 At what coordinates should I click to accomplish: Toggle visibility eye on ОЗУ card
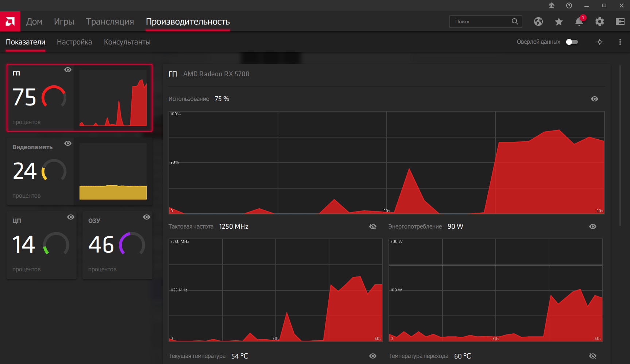click(x=147, y=217)
